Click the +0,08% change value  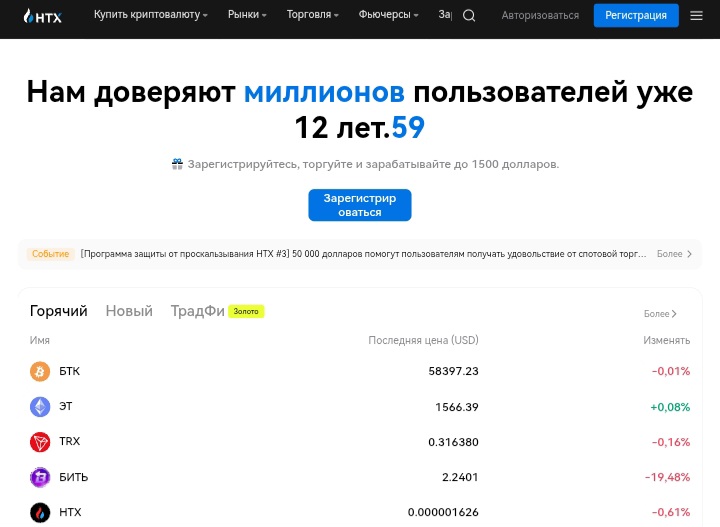[670, 407]
